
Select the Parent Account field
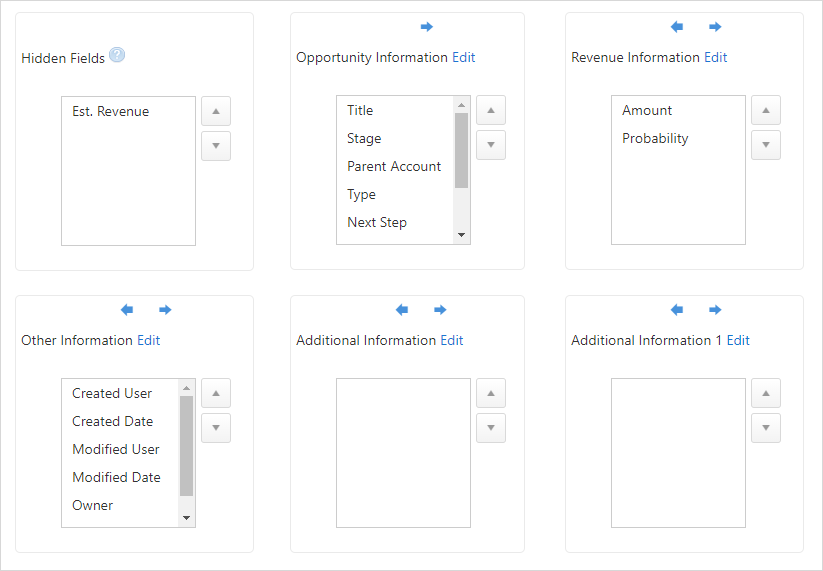(x=395, y=166)
